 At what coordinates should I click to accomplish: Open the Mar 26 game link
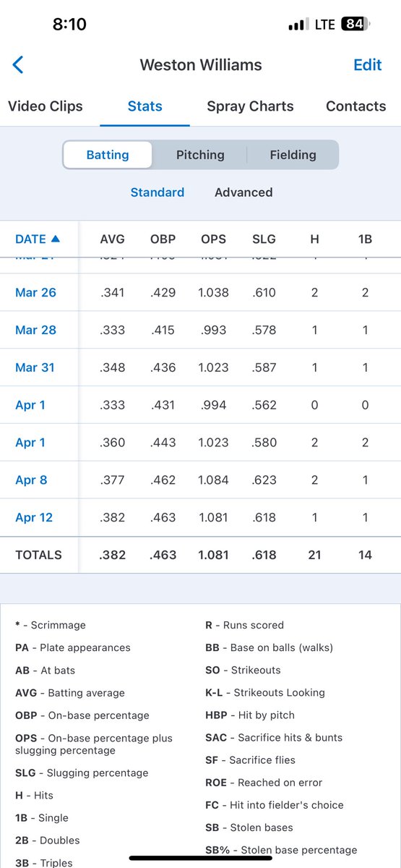tap(35, 292)
